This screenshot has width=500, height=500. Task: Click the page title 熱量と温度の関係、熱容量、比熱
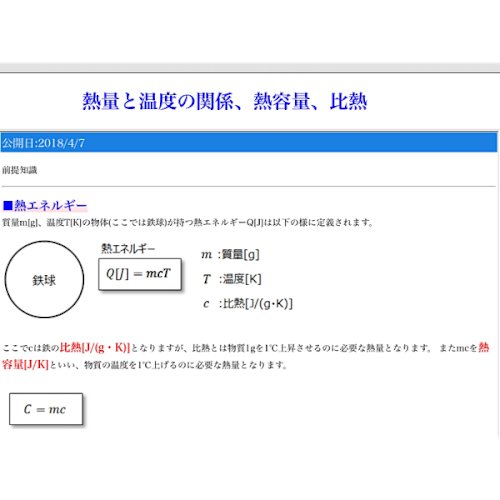click(225, 101)
